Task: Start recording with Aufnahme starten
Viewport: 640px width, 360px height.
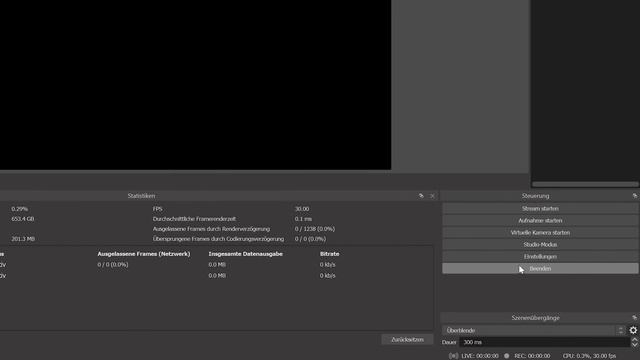Action: 540,220
